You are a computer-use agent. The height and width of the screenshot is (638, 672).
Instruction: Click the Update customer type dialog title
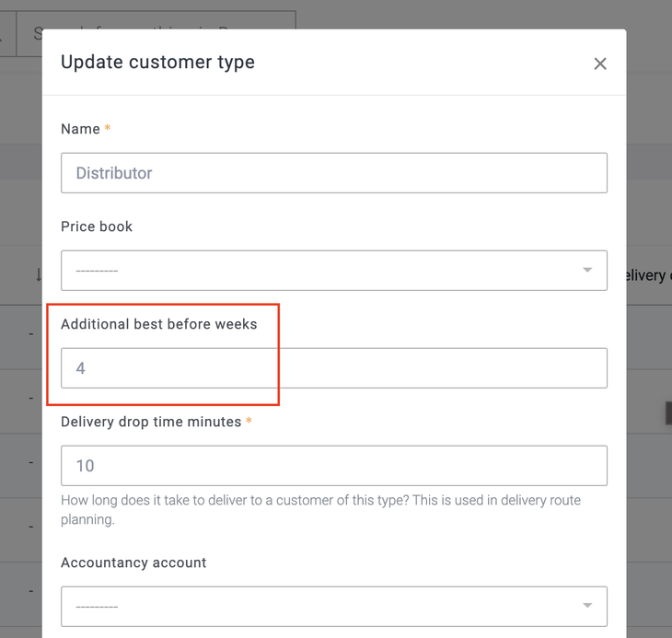coord(157,63)
